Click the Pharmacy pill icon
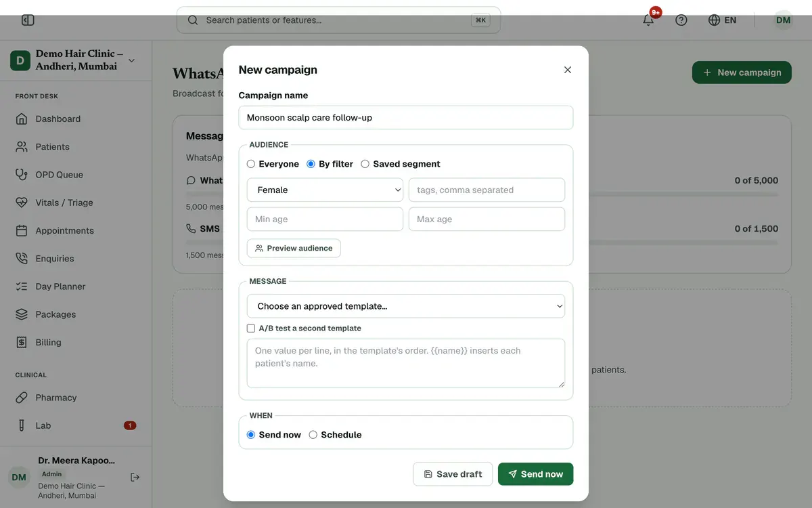This screenshot has height=508, width=812. [22, 398]
